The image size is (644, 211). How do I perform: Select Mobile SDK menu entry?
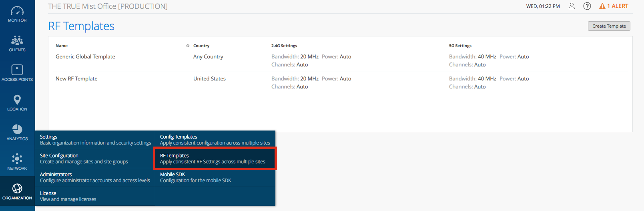tap(215, 177)
